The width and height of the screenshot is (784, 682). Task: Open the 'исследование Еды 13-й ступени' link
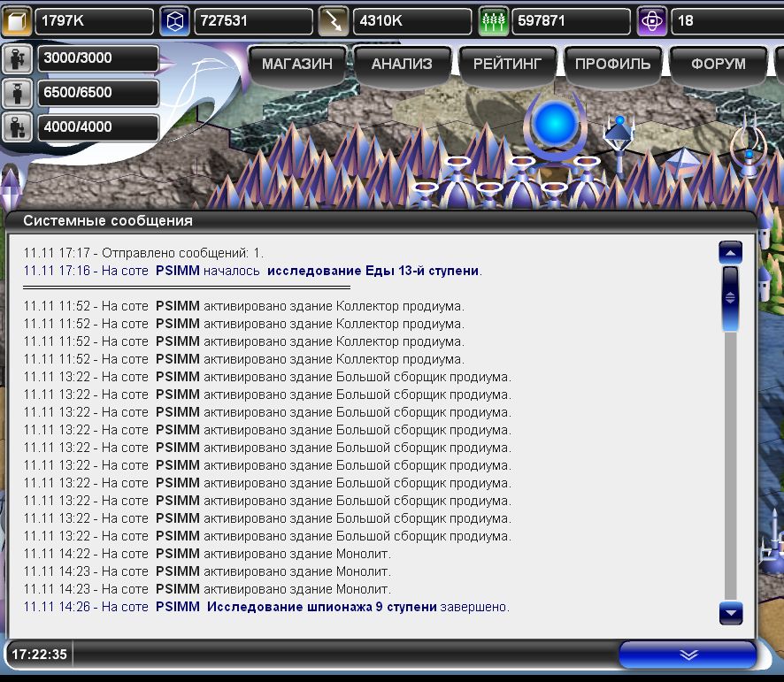point(373,271)
